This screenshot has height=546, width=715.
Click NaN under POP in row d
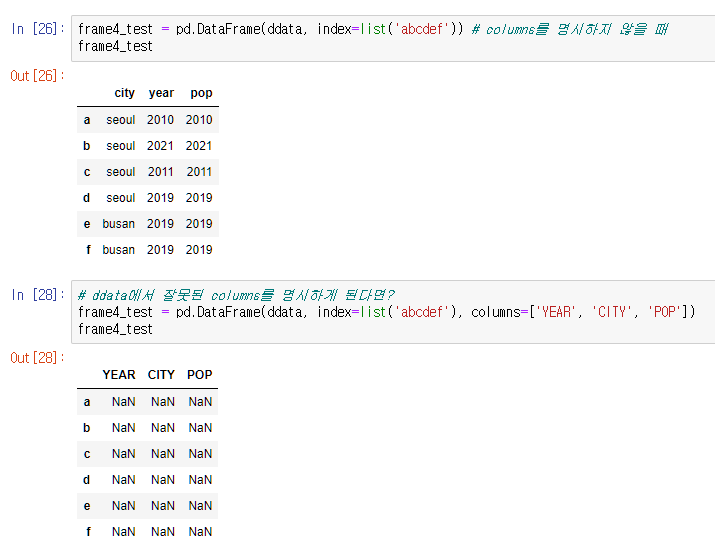[x=200, y=480]
